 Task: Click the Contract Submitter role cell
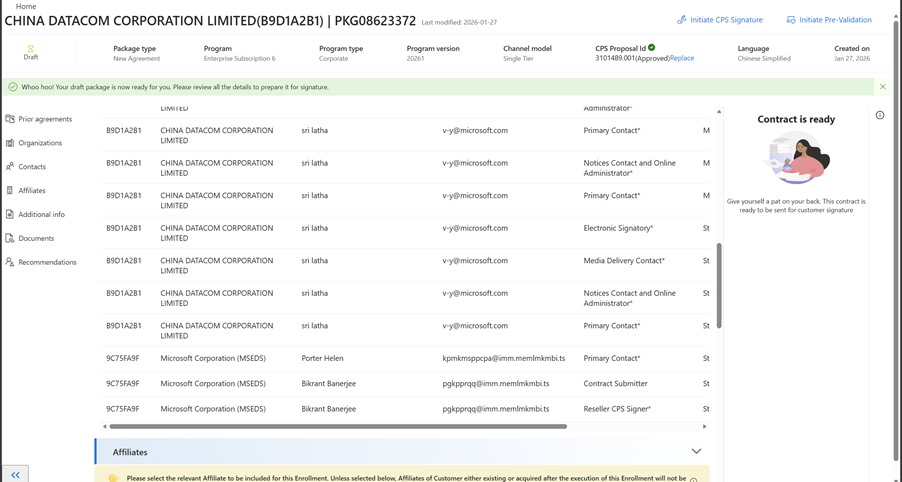click(x=616, y=383)
